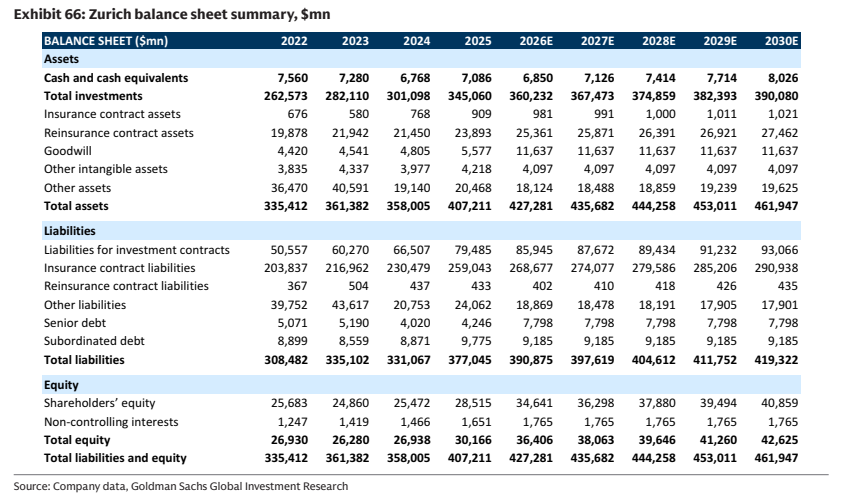Viewport: 843px width, 500px height.
Task: Select other intangible assets value 4,337
Action: click(354, 169)
